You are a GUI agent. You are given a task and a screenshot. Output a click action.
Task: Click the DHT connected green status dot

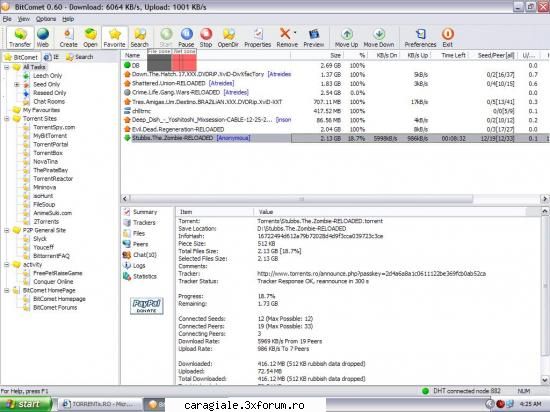425,391
